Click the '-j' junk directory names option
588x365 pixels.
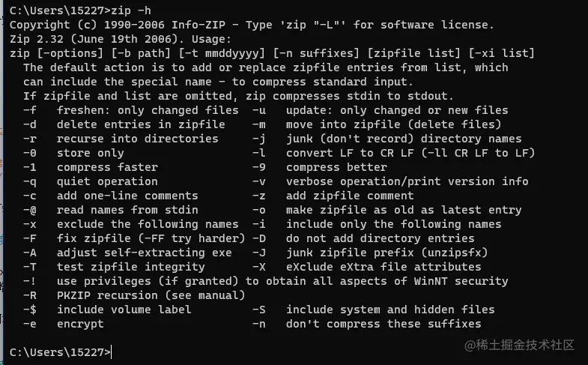click(259, 139)
